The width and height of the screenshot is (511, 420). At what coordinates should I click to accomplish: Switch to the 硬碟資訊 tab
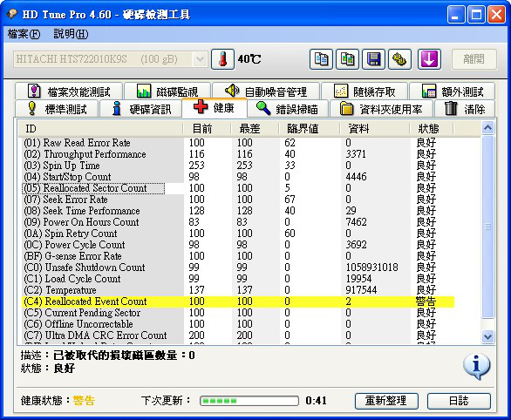tap(140, 109)
